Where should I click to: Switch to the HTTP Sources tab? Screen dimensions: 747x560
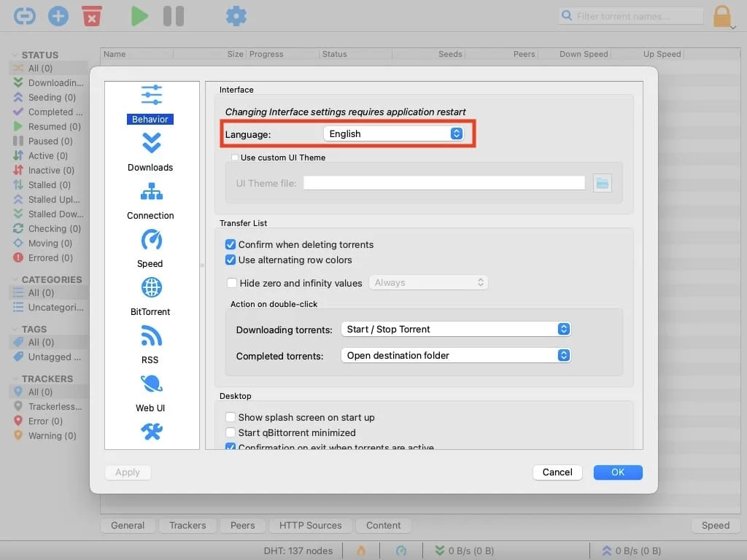311,525
